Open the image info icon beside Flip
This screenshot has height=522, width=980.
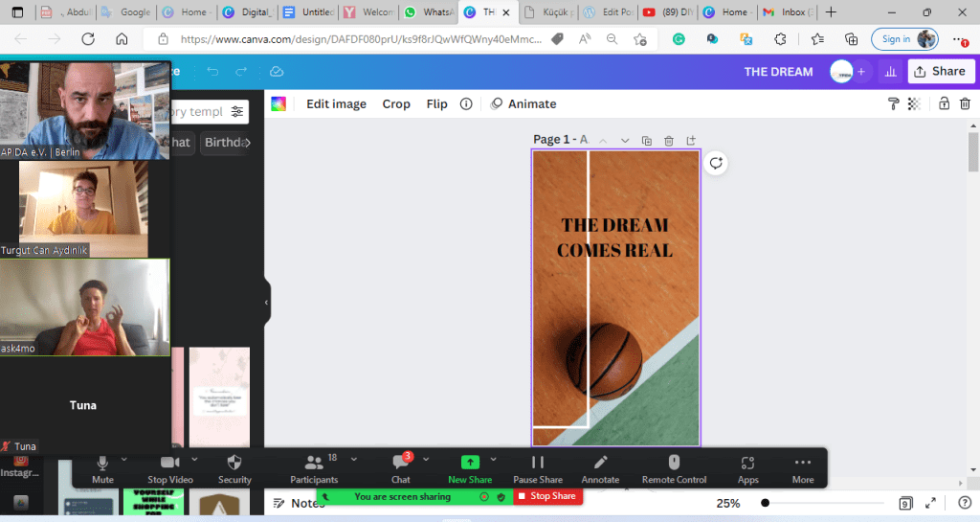click(466, 104)
